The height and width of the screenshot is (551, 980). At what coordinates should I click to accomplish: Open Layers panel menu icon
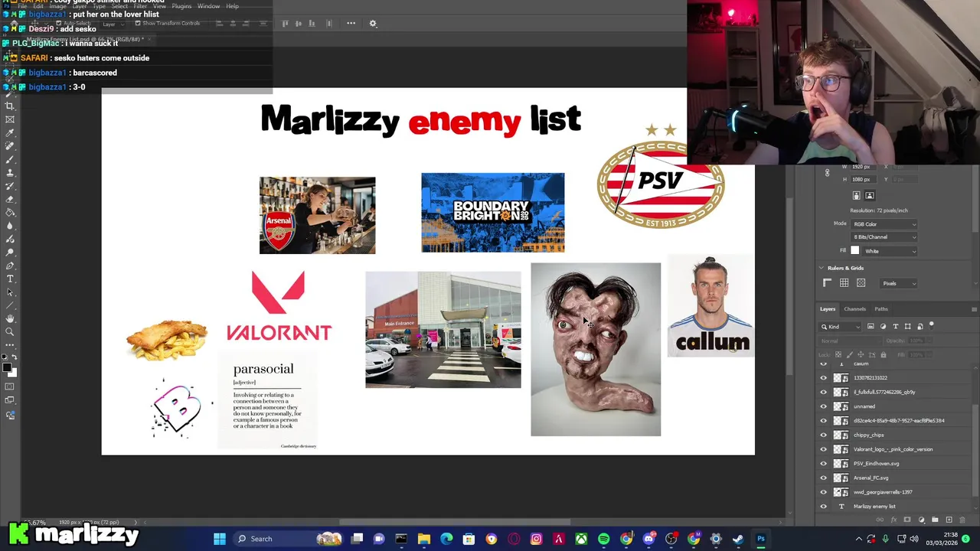(974, 309)
